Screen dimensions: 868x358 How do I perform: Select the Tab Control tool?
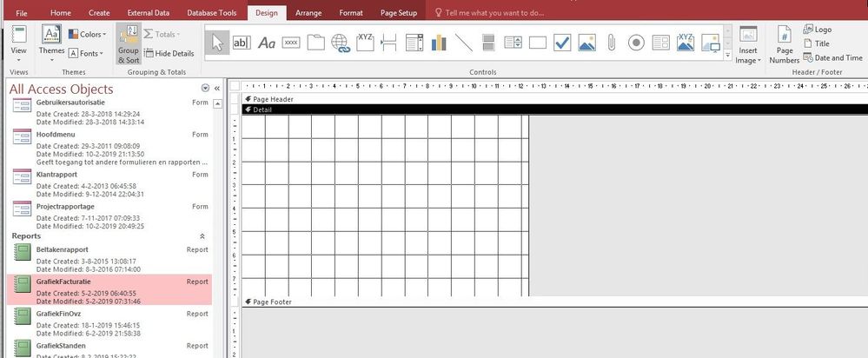315,43
